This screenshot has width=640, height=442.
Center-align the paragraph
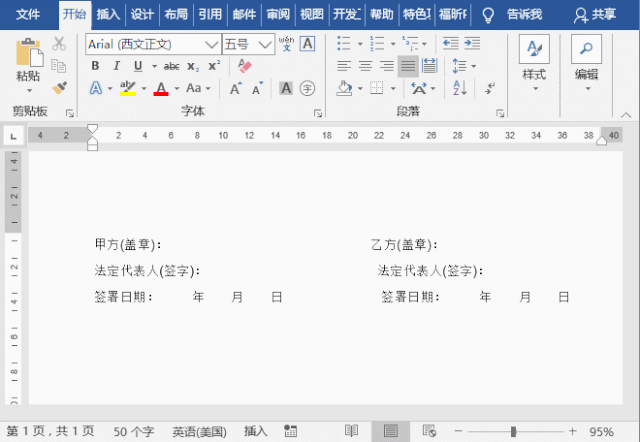coord(365,66)
